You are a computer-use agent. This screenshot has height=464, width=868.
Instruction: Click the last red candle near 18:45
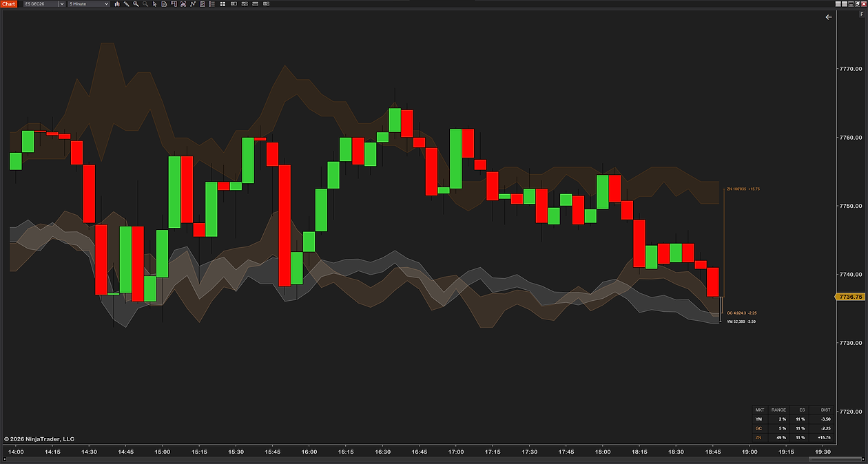pyautogui.click(x=713, y=282)
